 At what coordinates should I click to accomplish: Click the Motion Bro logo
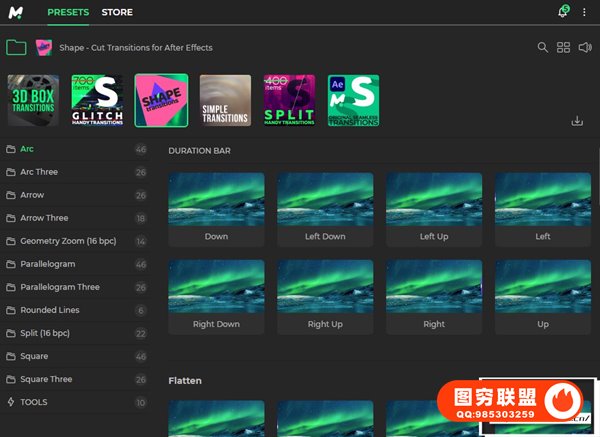17,12
